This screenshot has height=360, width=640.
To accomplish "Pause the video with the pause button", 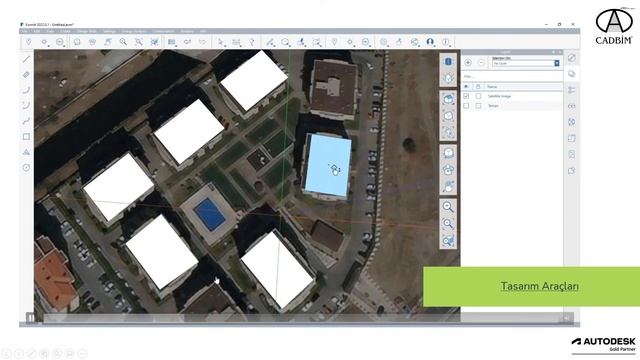I will [x=31, y=318].
